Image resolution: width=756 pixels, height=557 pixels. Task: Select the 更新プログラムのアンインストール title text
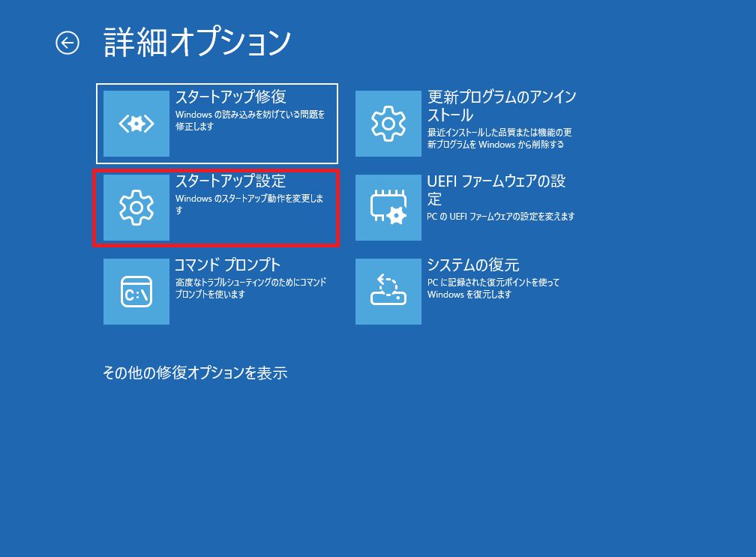tap(502, 106)
